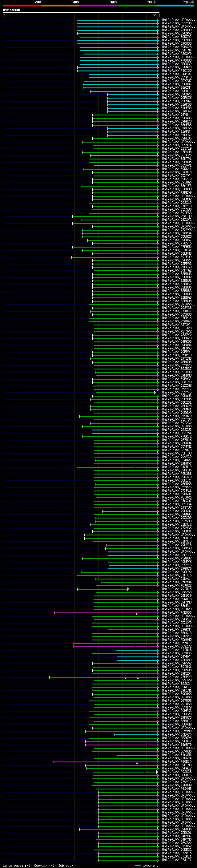This screenshot has height=868, width=197.
Task: Click the UniRef100_O82754 label
Action: (x=177, y=433)
